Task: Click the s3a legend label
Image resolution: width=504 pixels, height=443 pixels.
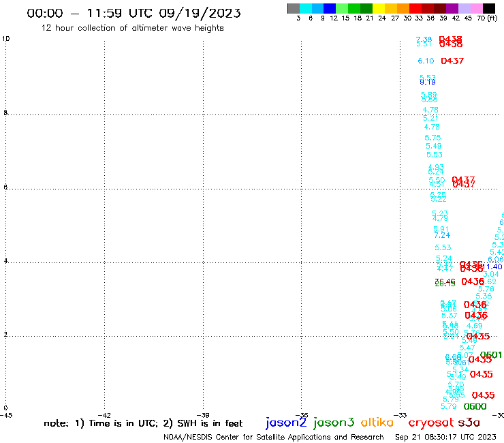Action: point(469,423)
